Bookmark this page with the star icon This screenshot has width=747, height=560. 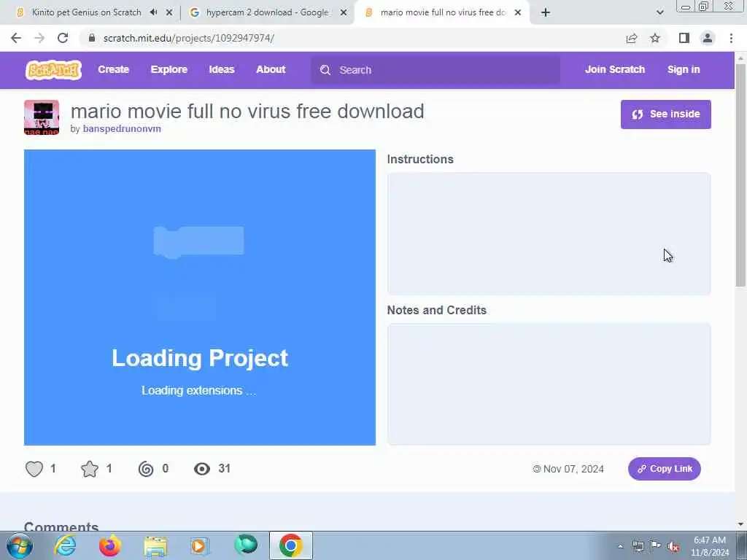coord(655,38)
